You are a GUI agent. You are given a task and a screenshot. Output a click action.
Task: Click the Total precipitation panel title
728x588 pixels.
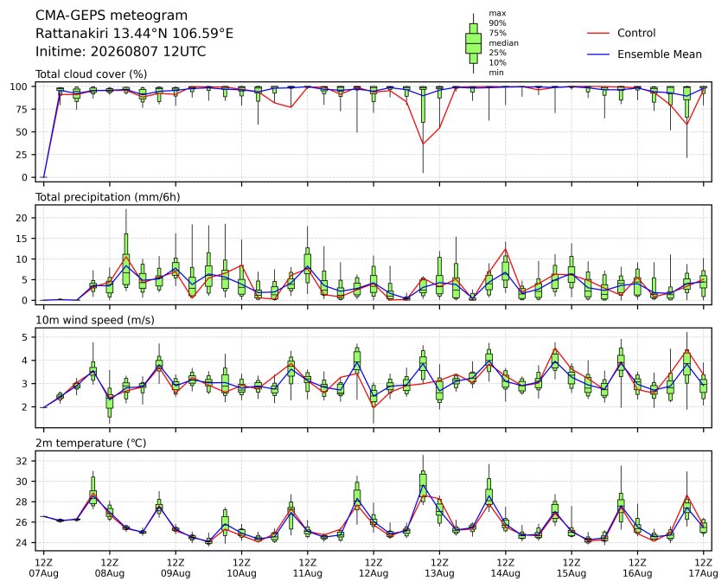click(108, 197)
